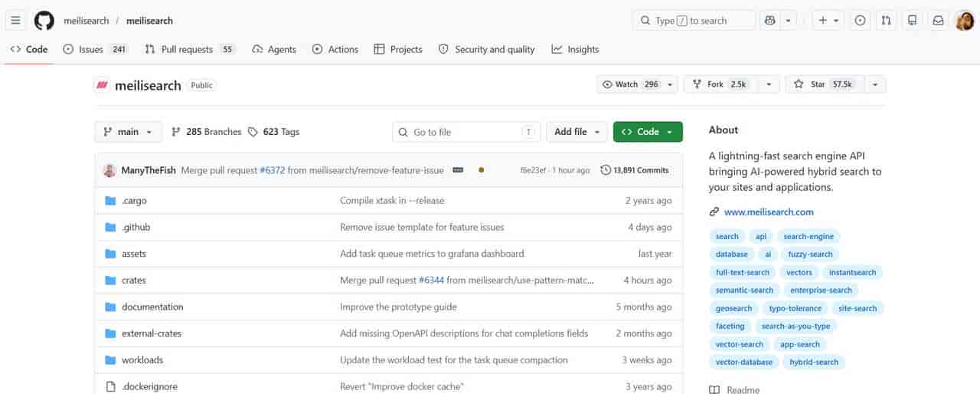Screen dimensions: 980x394
Task: Switch to the Pull requests tab
Action: [x=189, y=49]
